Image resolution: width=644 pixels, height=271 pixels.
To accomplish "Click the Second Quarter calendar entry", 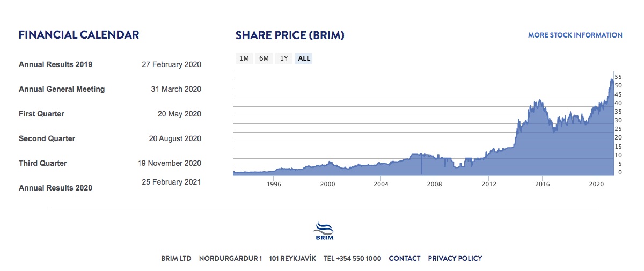I will 47,139.
